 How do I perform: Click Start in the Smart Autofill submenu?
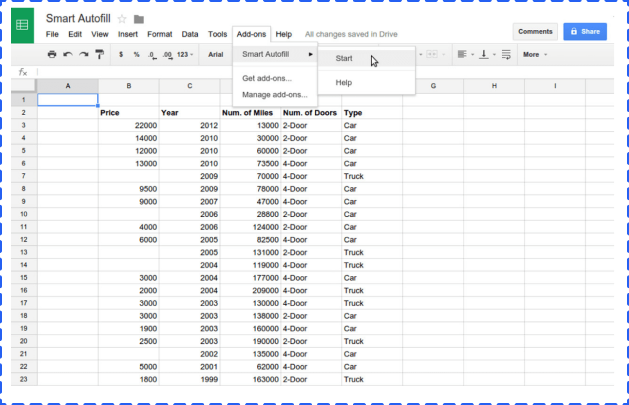(x=344, y=58)
